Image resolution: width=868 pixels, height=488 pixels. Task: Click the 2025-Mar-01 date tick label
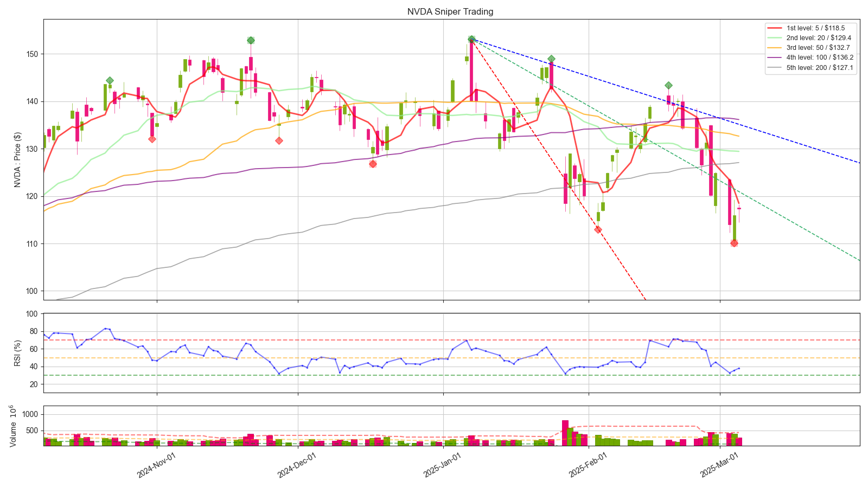click(x=719, y=466)
